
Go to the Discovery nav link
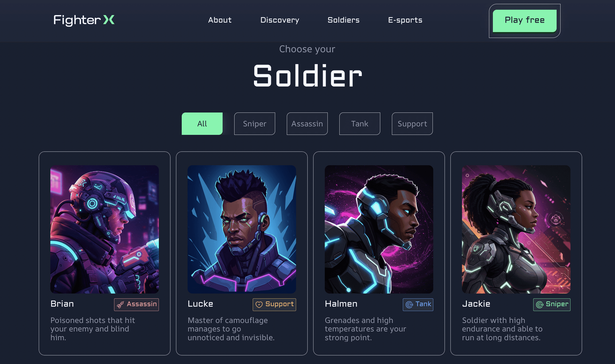point(280,20)
